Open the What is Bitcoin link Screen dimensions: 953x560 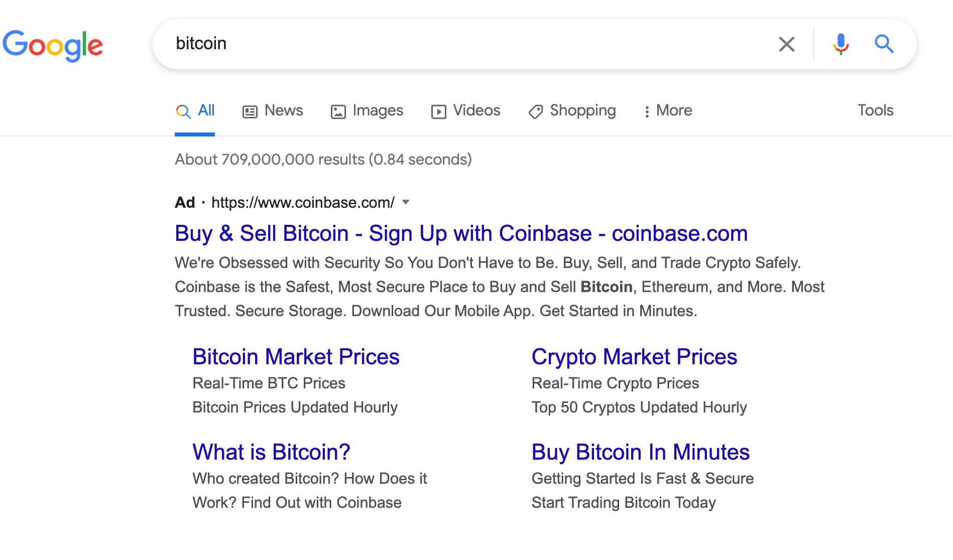click(271, 452)
